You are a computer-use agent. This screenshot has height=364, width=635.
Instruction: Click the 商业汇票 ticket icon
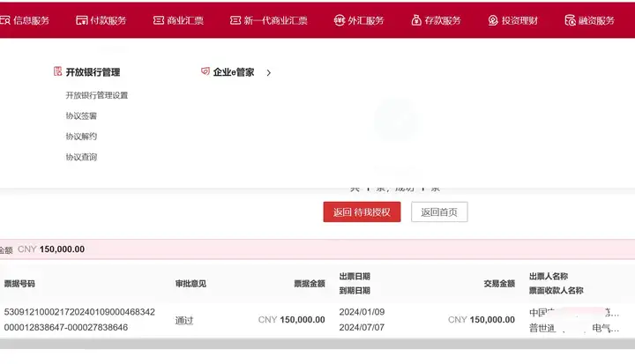pos(159,20)
